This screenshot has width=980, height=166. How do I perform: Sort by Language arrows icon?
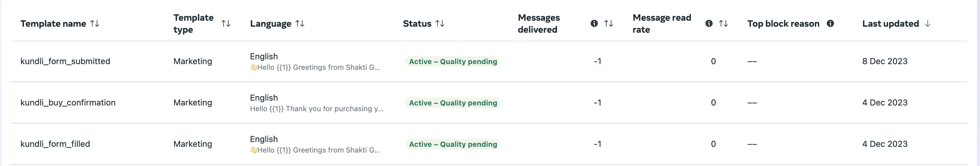300,24
